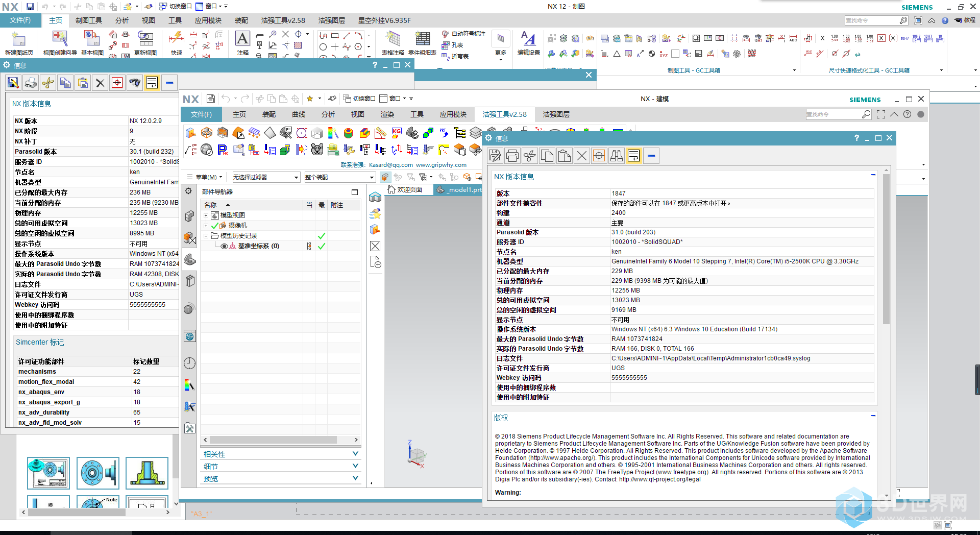The height and width of the screenshot is (535, 980).
Task: Click the 切换窗口 button in the modeling window title bar
Action: (x=360, y=99)
